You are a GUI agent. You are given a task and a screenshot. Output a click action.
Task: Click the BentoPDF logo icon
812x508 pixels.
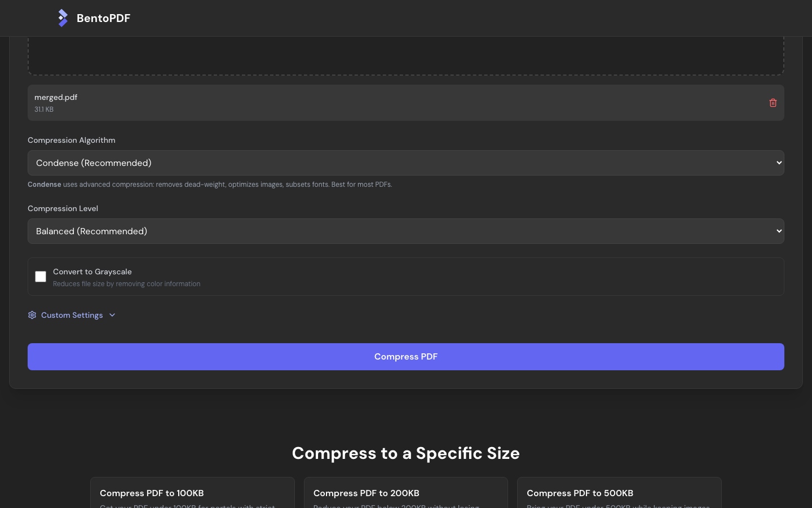tap(63, 18)
